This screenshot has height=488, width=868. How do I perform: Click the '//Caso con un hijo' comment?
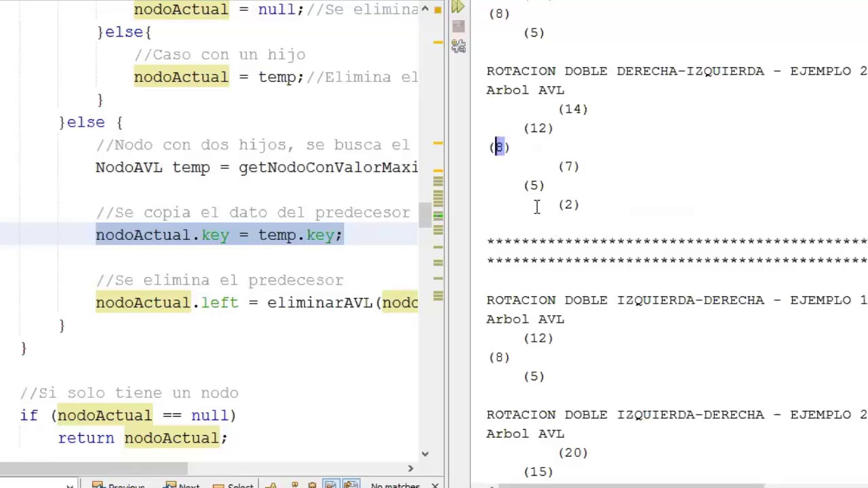[x=220, y=54]
